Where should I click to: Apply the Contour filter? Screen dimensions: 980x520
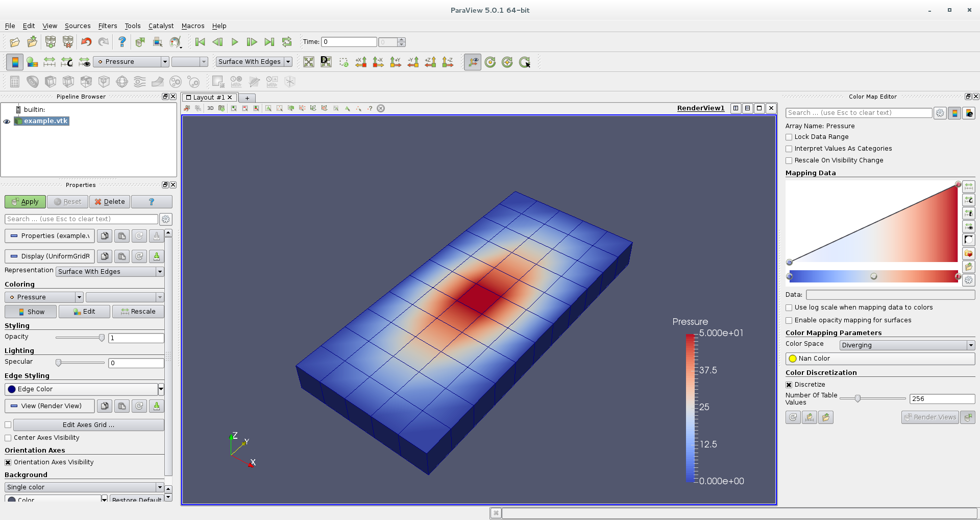pyautogui.click(x=32, y=81)
